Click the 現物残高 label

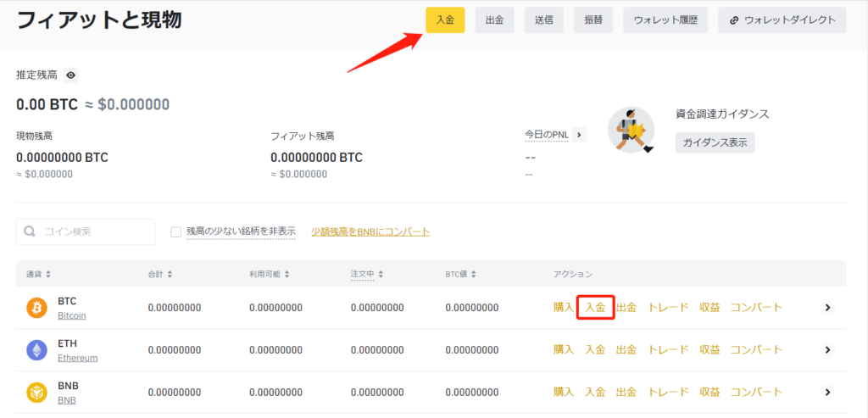34,136
